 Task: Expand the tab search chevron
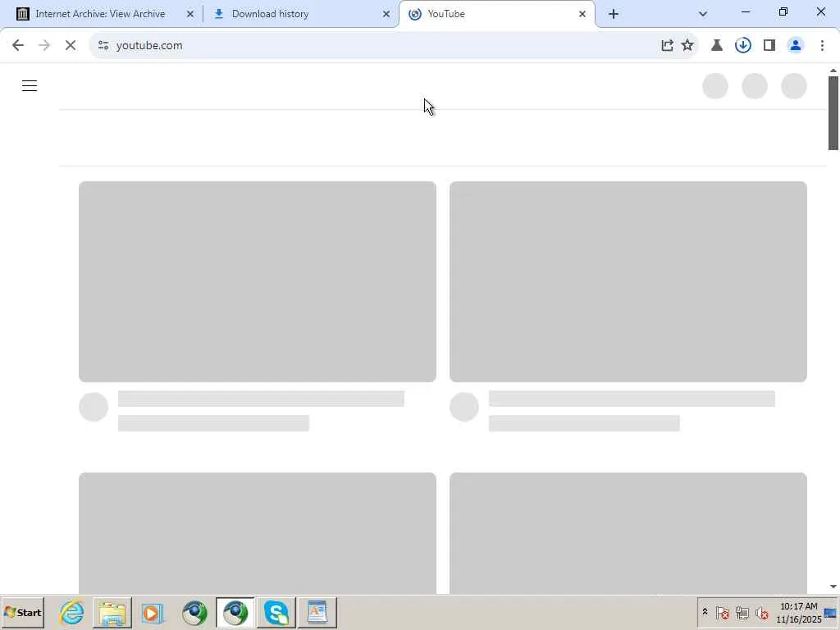703,14
